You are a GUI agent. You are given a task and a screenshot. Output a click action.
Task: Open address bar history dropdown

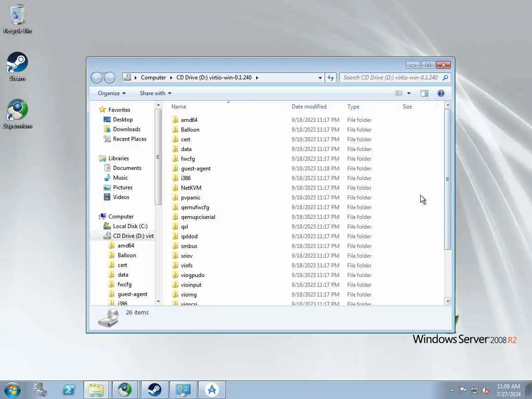[x=320, y=78]
